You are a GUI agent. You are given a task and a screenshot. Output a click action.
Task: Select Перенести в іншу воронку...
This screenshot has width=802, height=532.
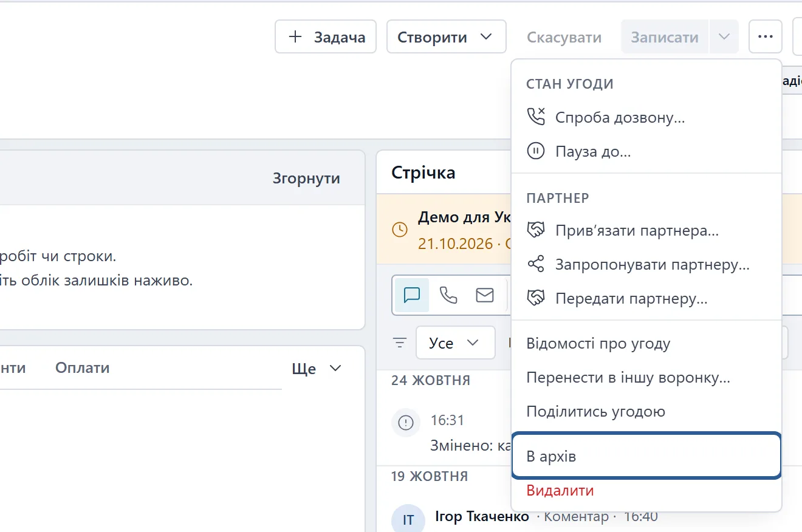[x=646, y=378]
